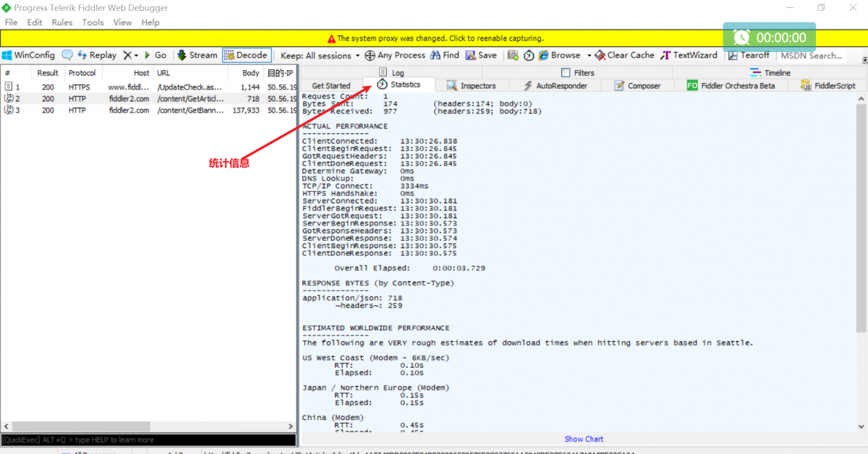
Task: Click the Show Chart link
Action: (584, 439)
